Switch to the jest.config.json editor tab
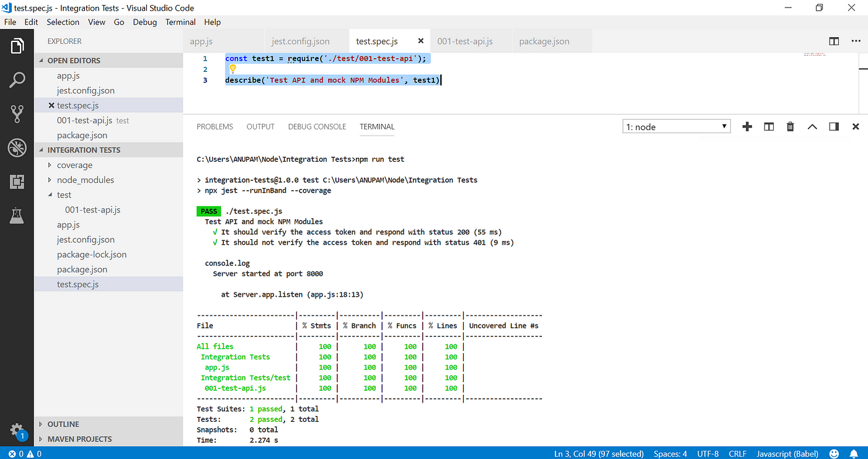The width and height of the screenshot is (868, 459). click(307, 42)
